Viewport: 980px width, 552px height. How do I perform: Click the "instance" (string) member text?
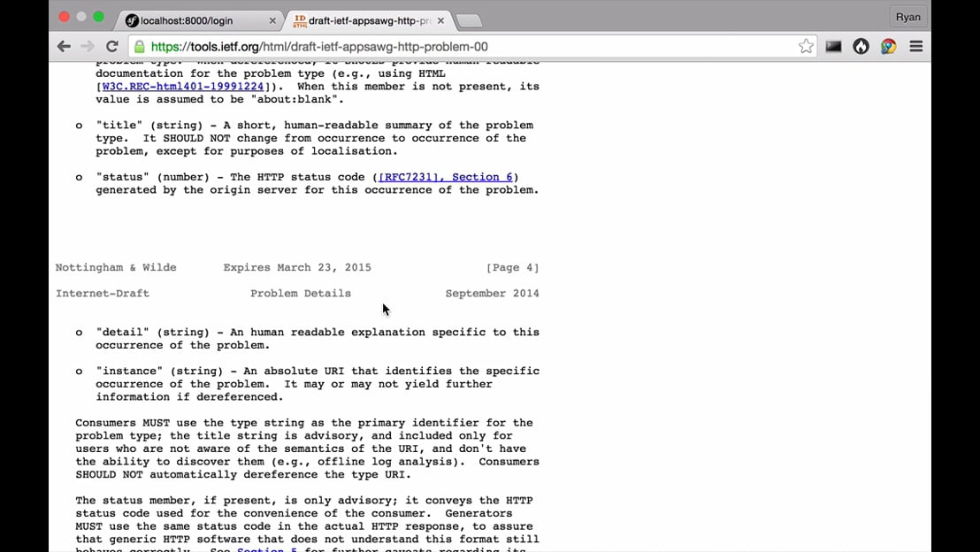pyautogui.click(x=159, y=371)
